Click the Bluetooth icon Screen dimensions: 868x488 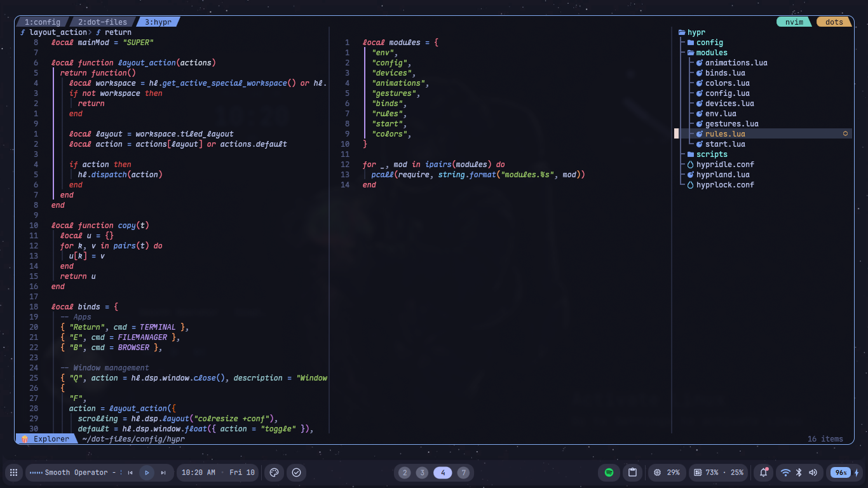click(799, 473)
